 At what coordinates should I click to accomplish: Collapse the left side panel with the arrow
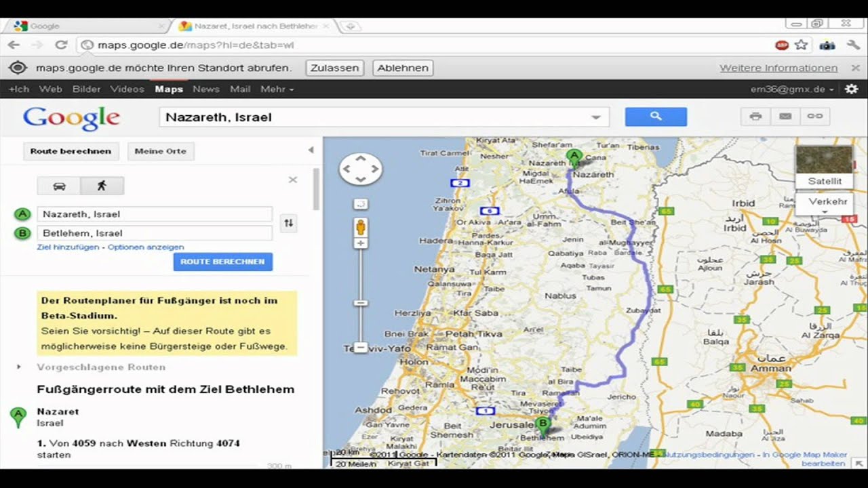coord(311,150)
